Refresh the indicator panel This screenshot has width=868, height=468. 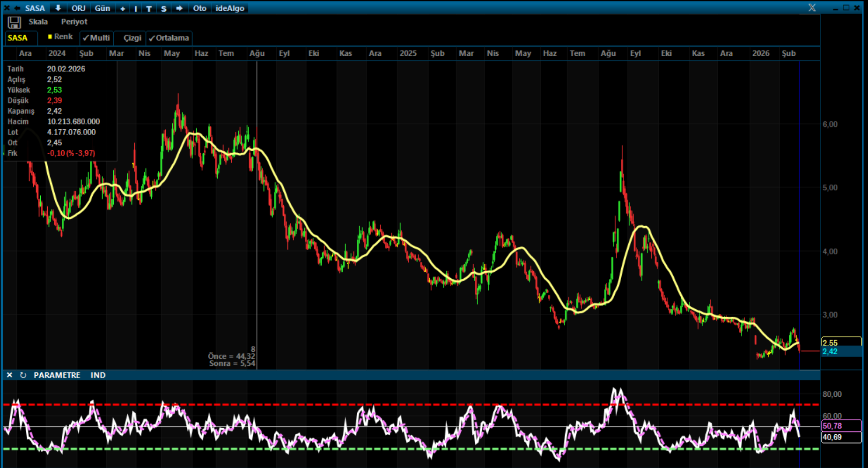coord(23,375)
